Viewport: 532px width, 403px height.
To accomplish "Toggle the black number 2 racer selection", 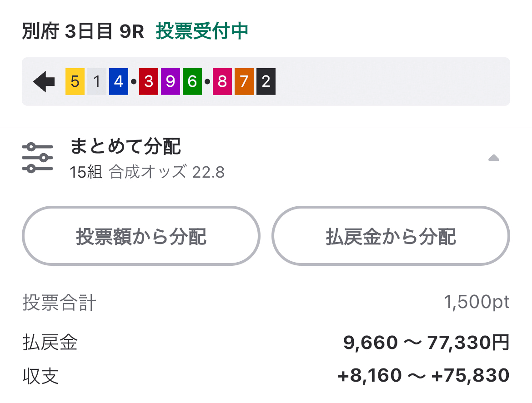I will [266, 81].
